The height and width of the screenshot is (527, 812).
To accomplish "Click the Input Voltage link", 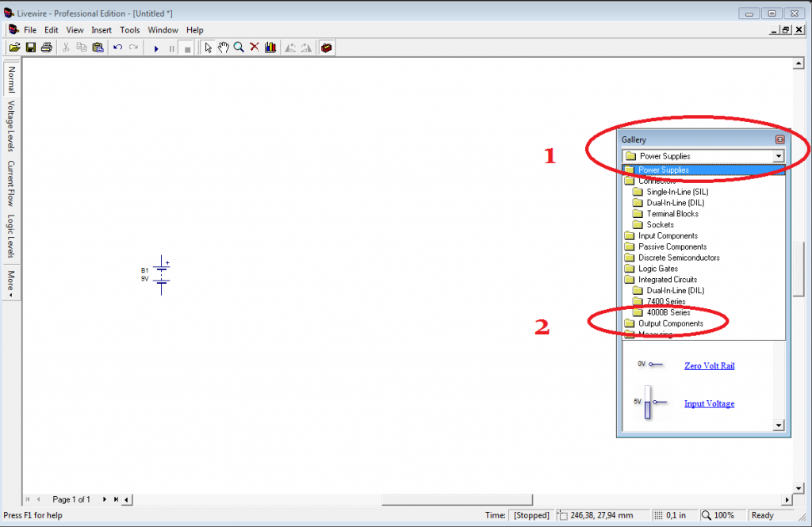I will [x=708, y=403].
